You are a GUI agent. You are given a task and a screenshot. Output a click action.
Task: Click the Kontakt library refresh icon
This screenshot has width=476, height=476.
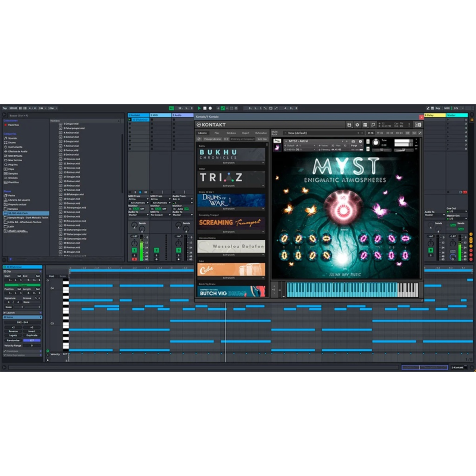199,139
